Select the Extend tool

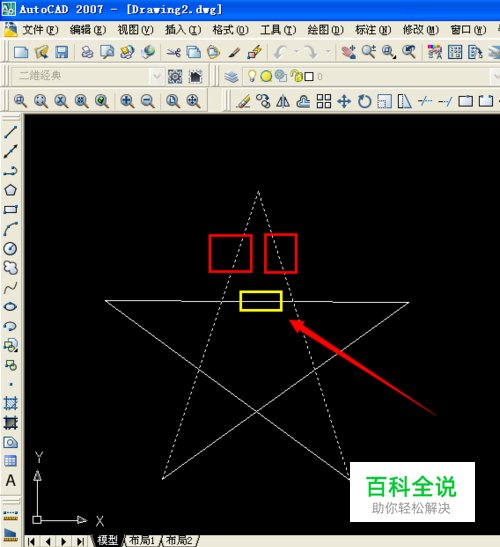point(445,102)
